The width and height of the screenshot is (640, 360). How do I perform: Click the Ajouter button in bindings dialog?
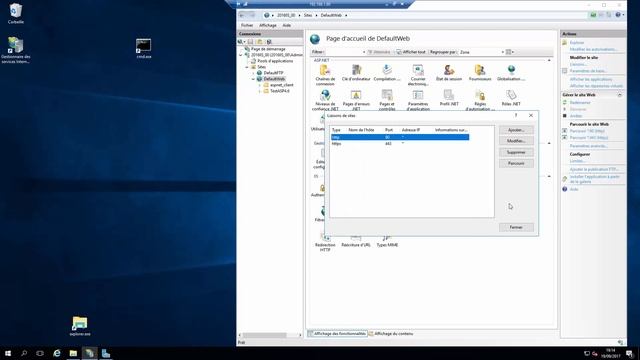tap(516, 130)
